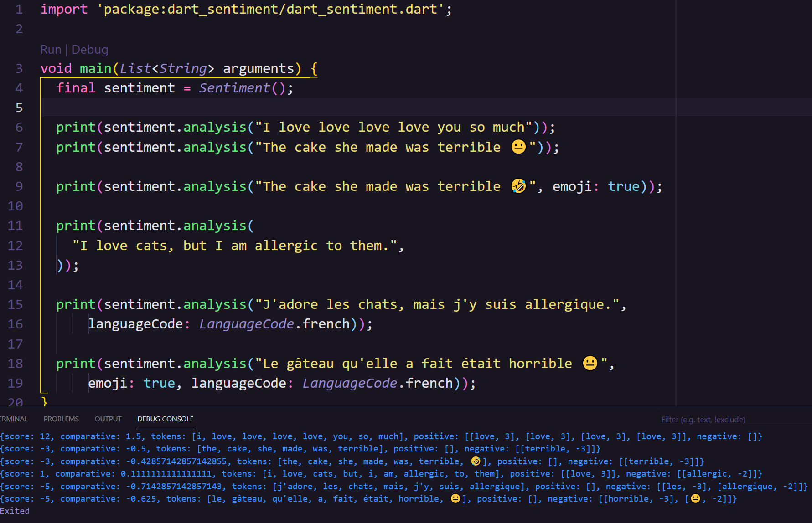Click console output line with 'score: 12'
This screenshot has width=812, height=523.
[x=381, y=436]
